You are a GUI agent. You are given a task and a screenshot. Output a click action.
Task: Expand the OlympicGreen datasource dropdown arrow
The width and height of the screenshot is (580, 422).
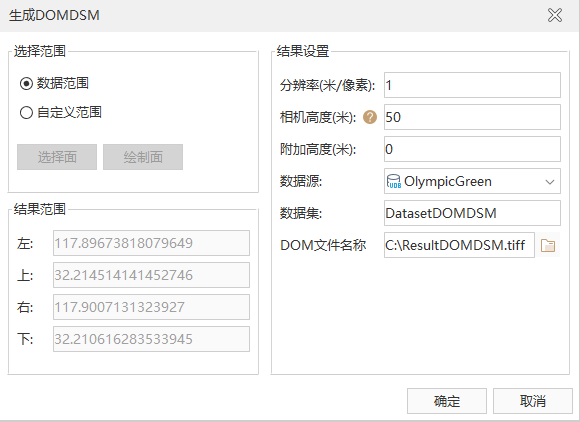[550, 182]
